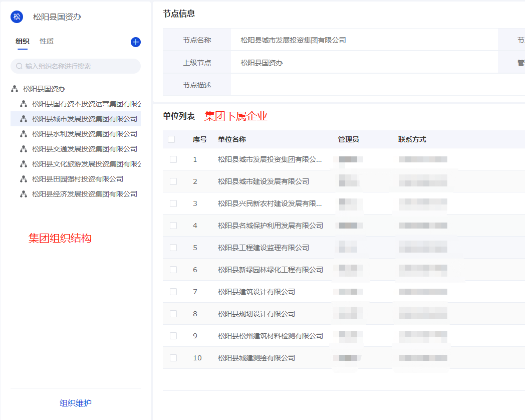Tick the checkbox for row 10 松阳县城建测绘有限公司
This screenshot has height=420, width=525.
(173, 358)
